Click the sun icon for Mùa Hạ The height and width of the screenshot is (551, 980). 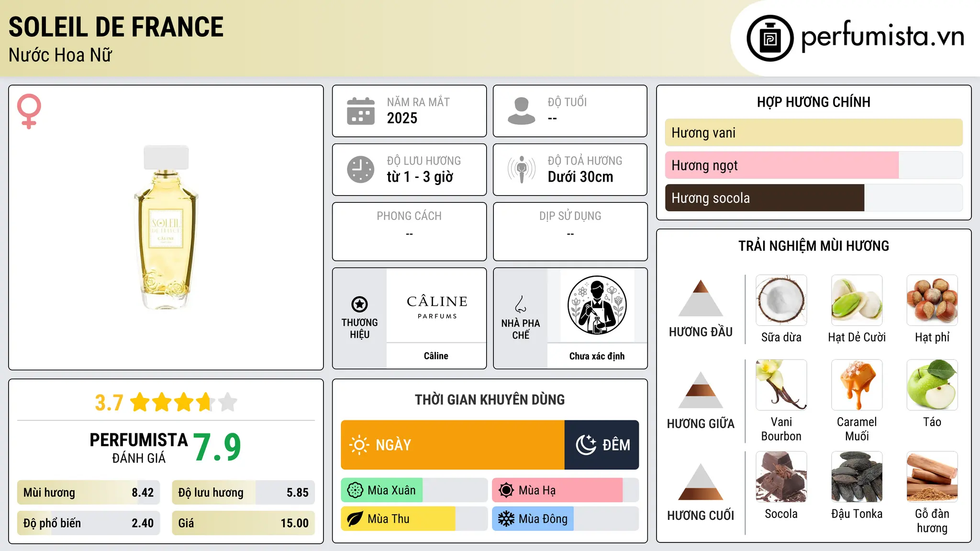point(506,490)
